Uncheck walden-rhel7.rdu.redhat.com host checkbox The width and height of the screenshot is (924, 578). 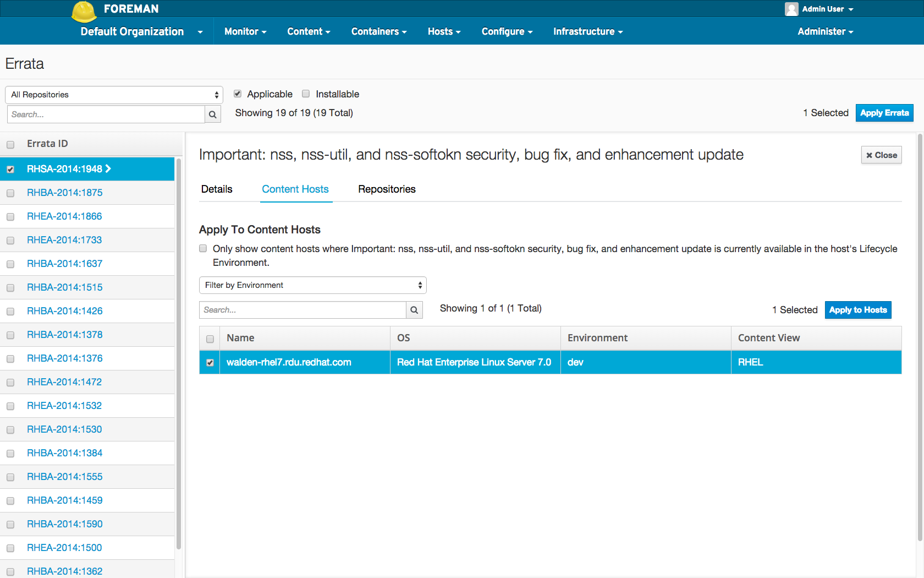click(210, 363)
